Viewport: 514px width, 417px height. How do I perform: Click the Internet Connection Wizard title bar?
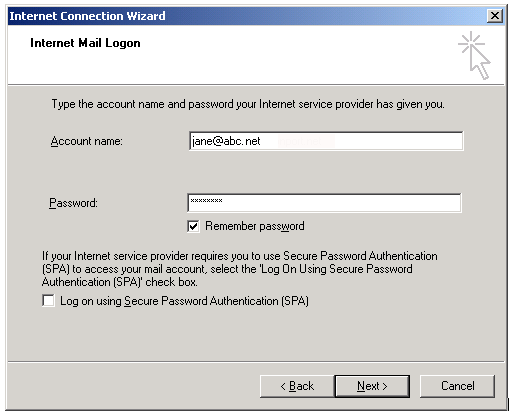[247, 16]
